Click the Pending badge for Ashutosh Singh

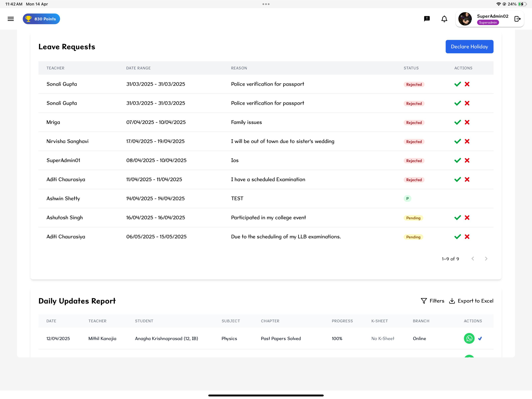[x=413, y=218]
